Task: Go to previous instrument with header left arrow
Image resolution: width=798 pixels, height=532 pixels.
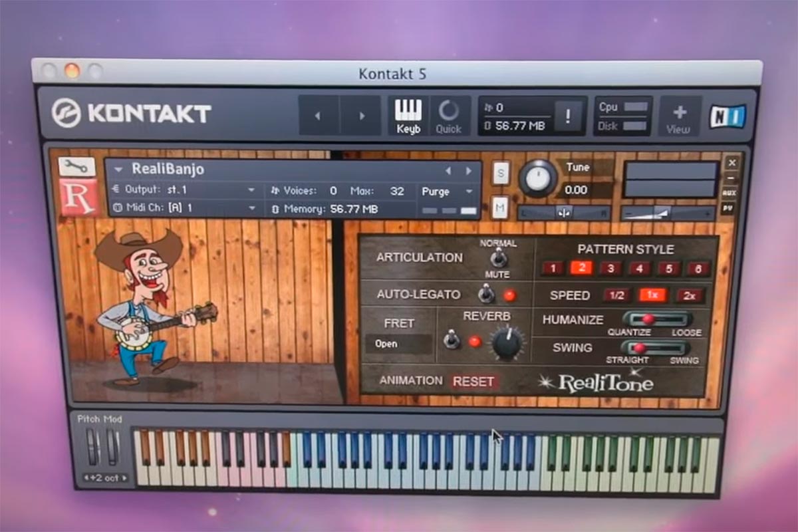Action: pos(319,116)
